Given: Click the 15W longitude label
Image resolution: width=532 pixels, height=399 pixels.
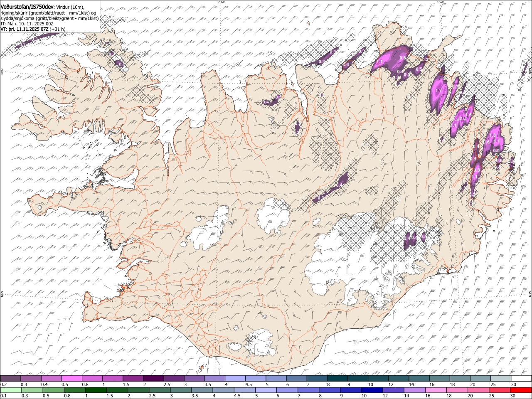Looking at the screenshot, I should pos(440,2).
